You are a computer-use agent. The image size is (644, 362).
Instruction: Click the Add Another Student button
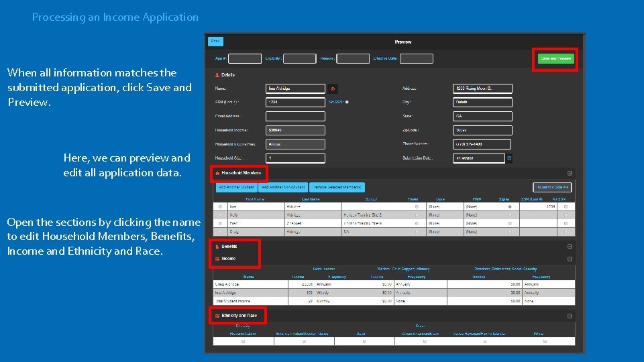click(x=237, y=187)
